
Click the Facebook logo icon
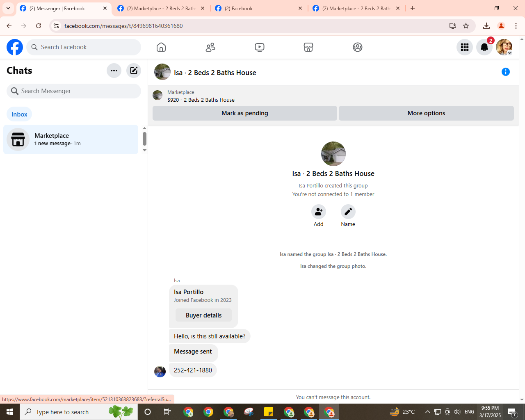15,47
